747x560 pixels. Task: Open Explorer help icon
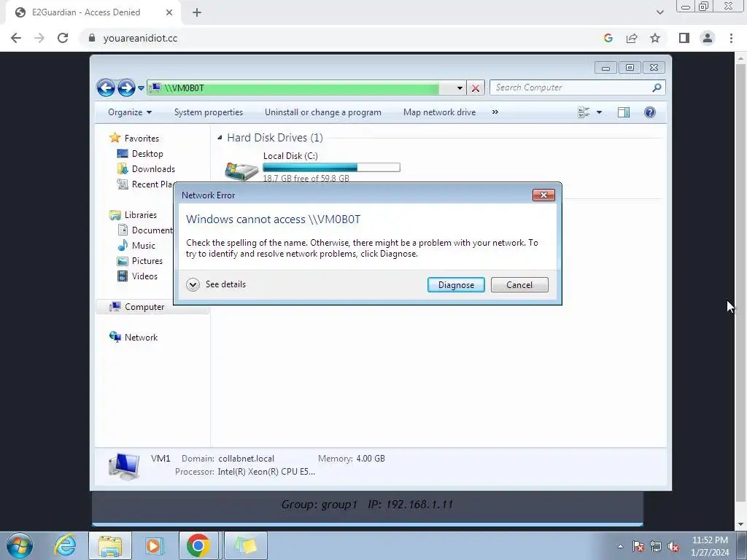[650, 112]
